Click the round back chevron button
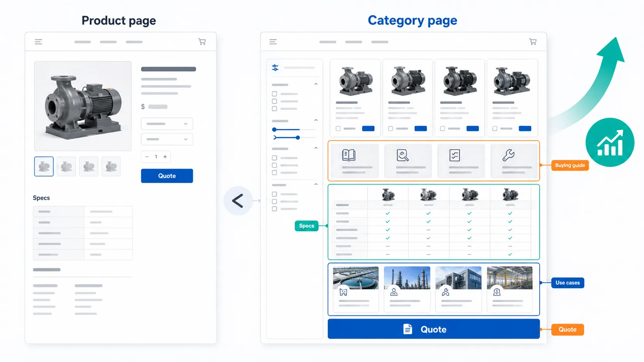The height and width of the screenshot is (362, 644). pyautogui.click(x=238, y=201)
